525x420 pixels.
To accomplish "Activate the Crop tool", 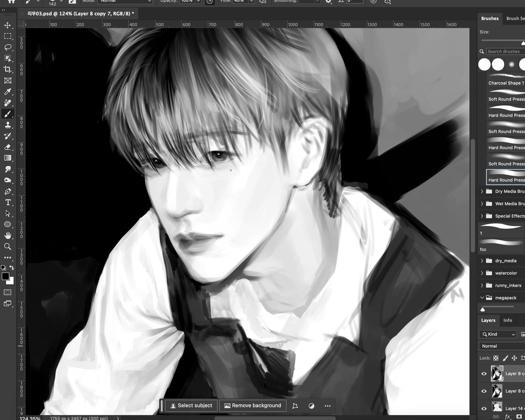I will (x=7, y=69).
